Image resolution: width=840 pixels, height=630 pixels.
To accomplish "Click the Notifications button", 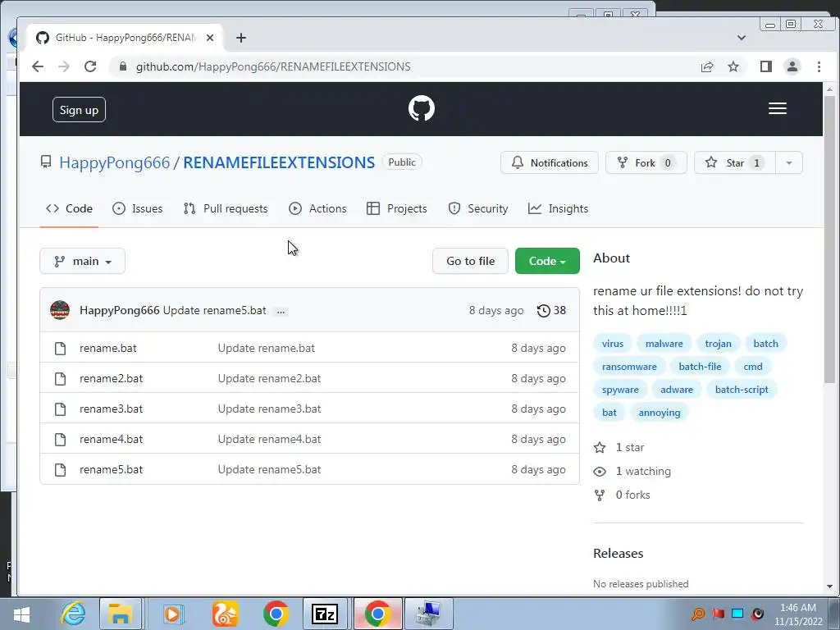I will click(x=549, y=163).
